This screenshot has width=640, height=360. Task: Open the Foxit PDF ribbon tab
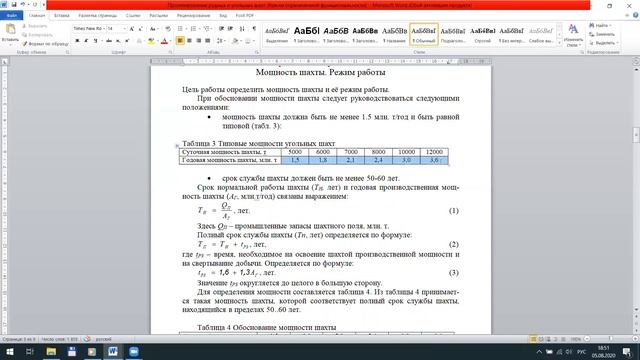244,16
